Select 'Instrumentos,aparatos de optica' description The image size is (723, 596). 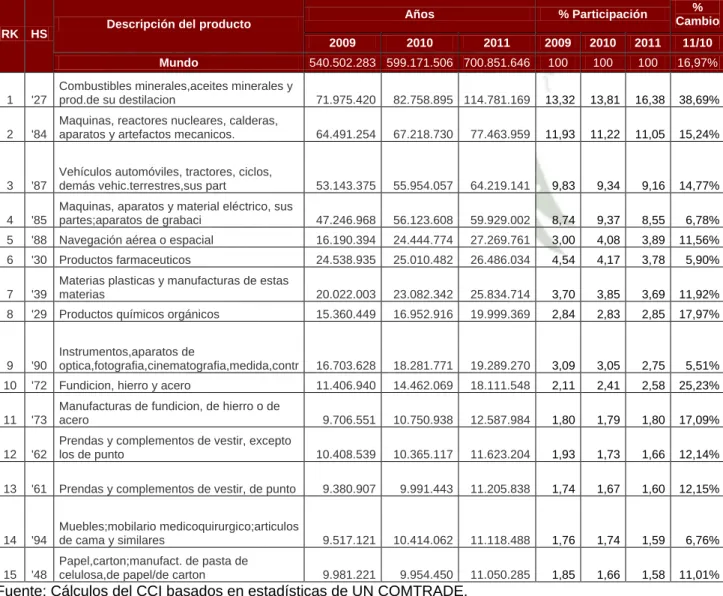pyautogui.click(x=178, y=359)
